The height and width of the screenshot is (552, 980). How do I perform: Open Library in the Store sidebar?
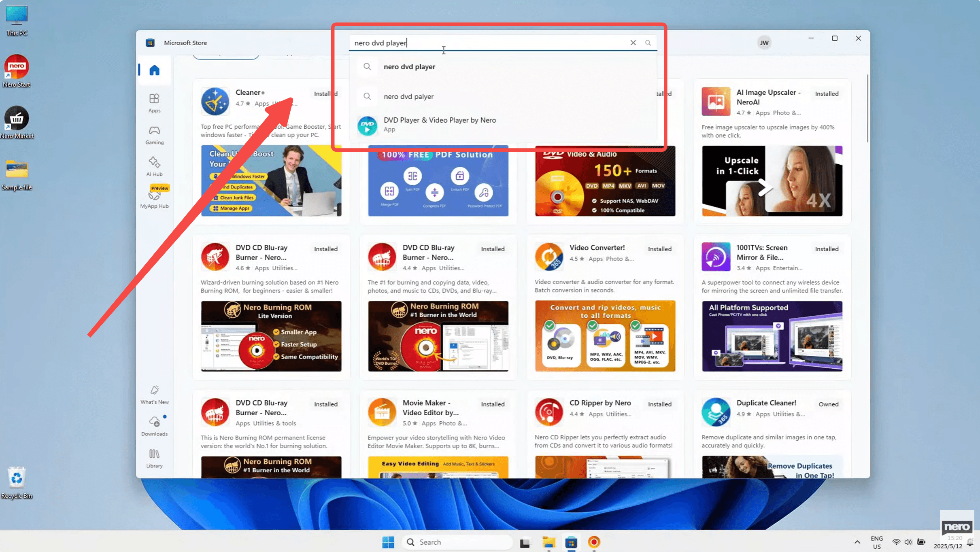point(154,458)
